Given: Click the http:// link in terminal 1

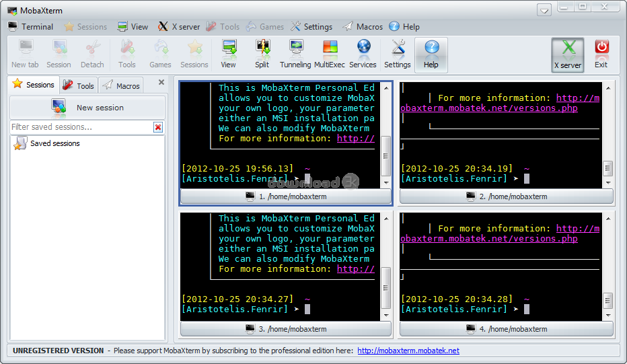Looking at the screenshot, I should [355, 139].
